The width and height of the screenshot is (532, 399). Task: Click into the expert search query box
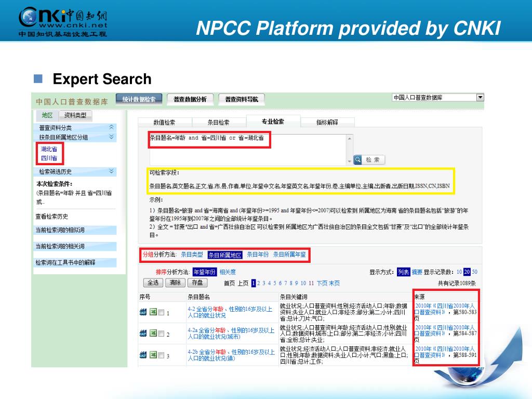click(248, 150)
